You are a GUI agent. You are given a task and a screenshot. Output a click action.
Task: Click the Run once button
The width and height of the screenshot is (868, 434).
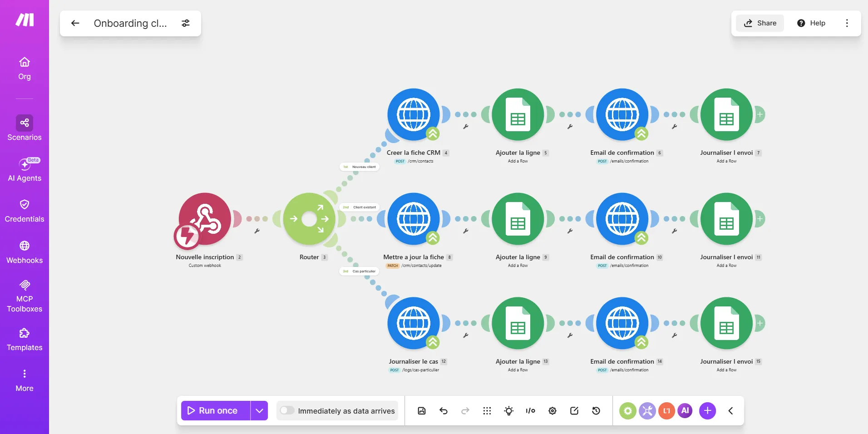(x=216, y=411)
